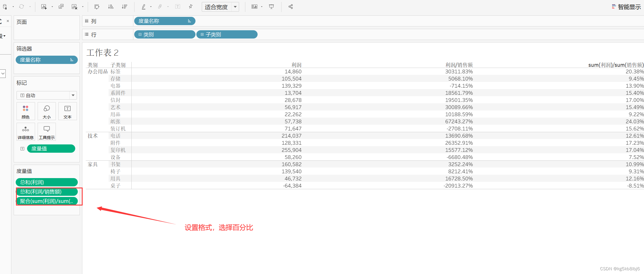Toggle fix axes pin icon

pos(191,7)
